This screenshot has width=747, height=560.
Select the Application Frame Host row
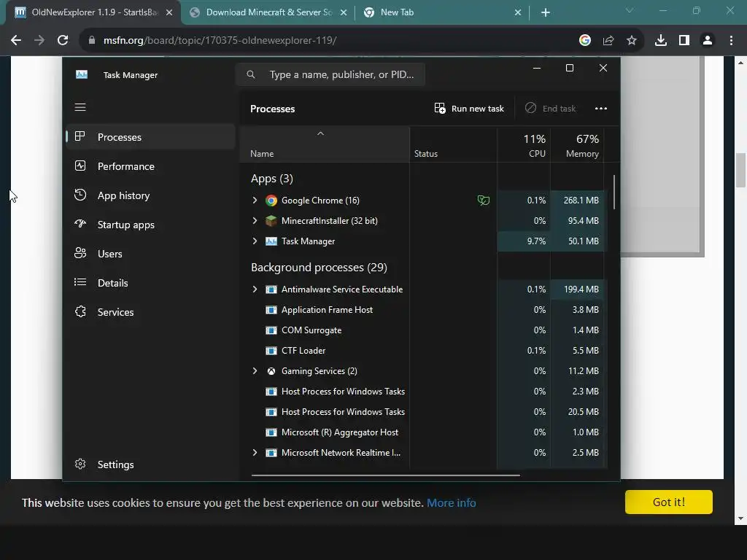coord(424,310)
